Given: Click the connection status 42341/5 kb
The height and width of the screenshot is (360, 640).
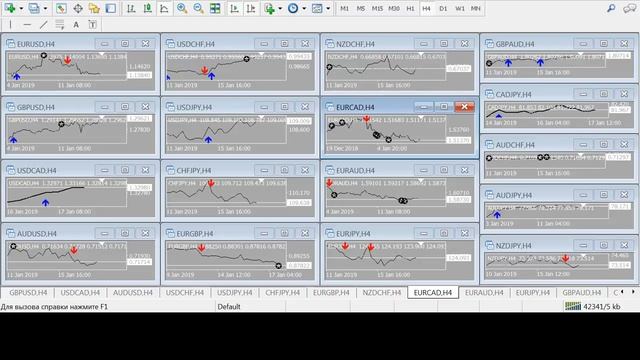Looking at the screenshot, I should tap(593, 307).
